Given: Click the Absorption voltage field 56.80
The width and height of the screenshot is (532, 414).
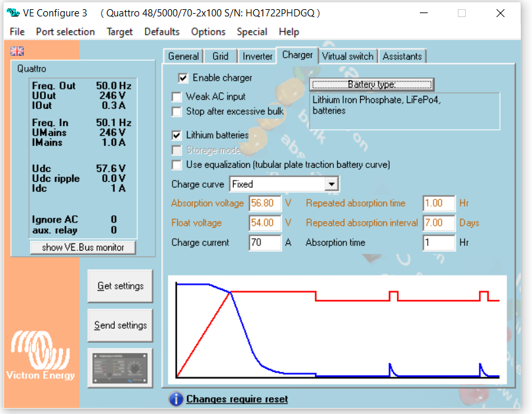Looking at the screenshot, I should click(x=265, y=203).
